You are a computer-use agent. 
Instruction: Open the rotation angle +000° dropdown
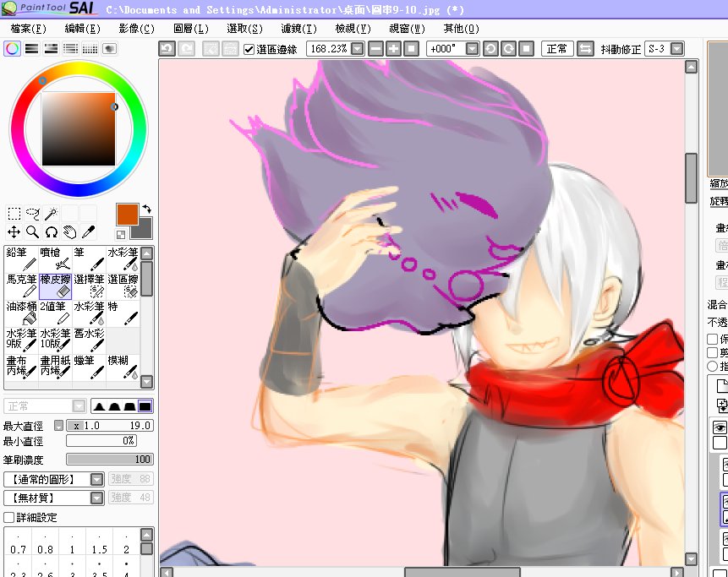pyautogui.click(x=472, y=49)
